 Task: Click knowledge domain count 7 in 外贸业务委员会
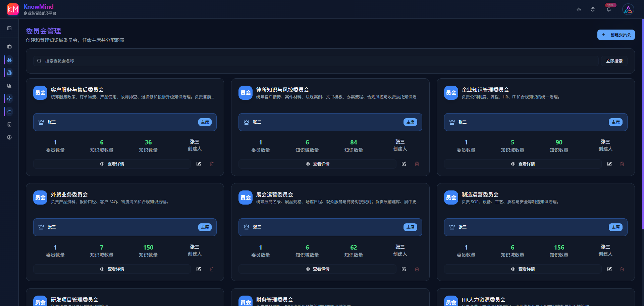[102, 248]
